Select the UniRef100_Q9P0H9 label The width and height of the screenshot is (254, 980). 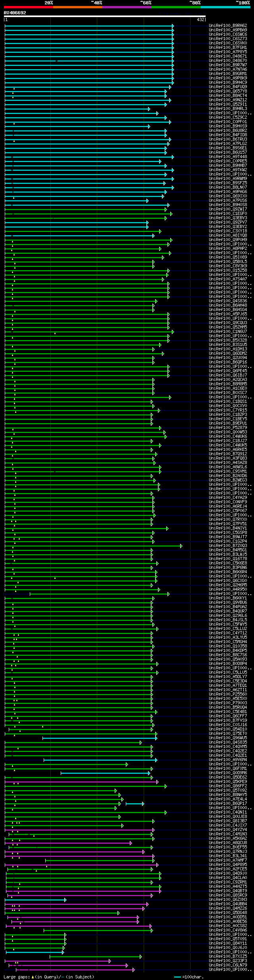coord(228,240)
